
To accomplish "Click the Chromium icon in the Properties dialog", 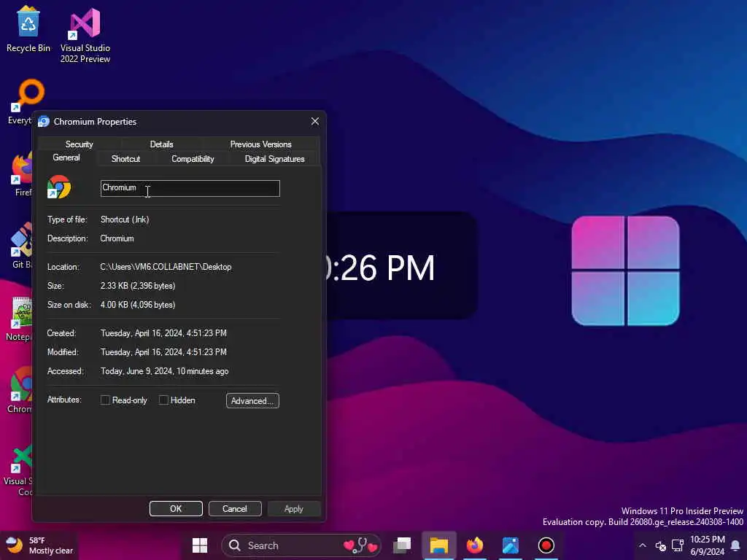I will 59,187.
